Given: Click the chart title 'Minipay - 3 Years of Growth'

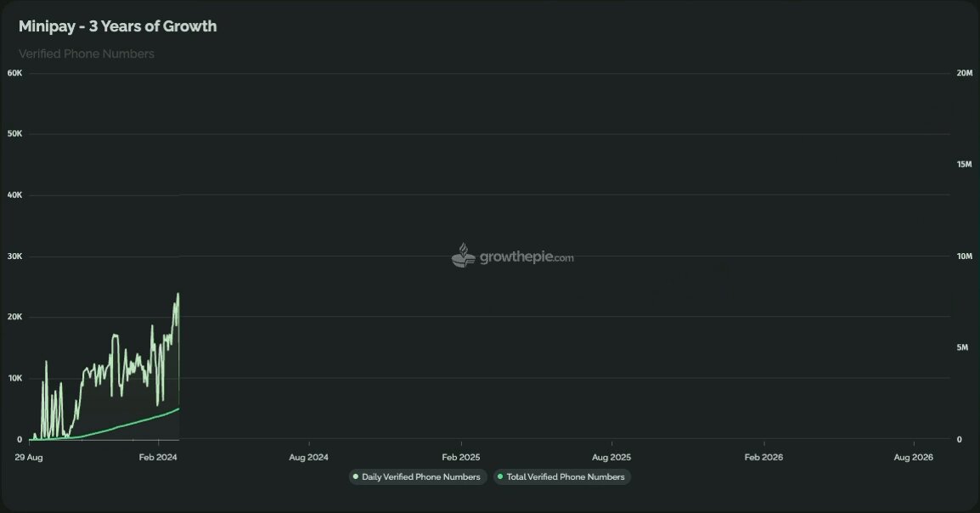Looking at the screenshot, I should point(117,26).
